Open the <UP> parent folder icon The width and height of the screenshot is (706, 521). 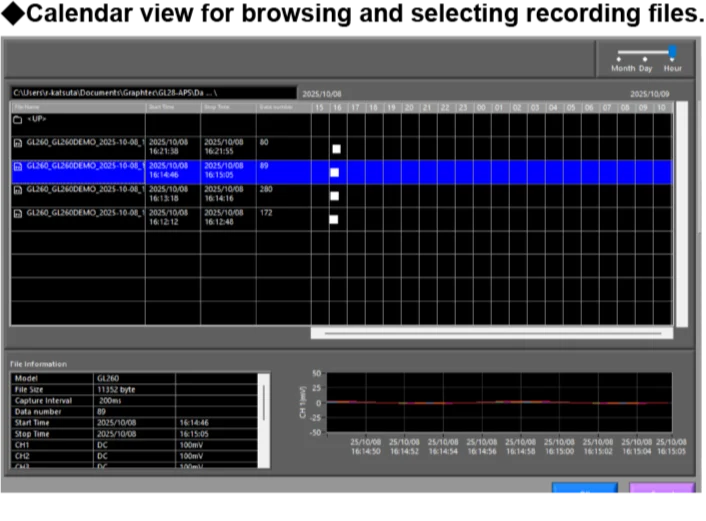(x=17, y=120)
